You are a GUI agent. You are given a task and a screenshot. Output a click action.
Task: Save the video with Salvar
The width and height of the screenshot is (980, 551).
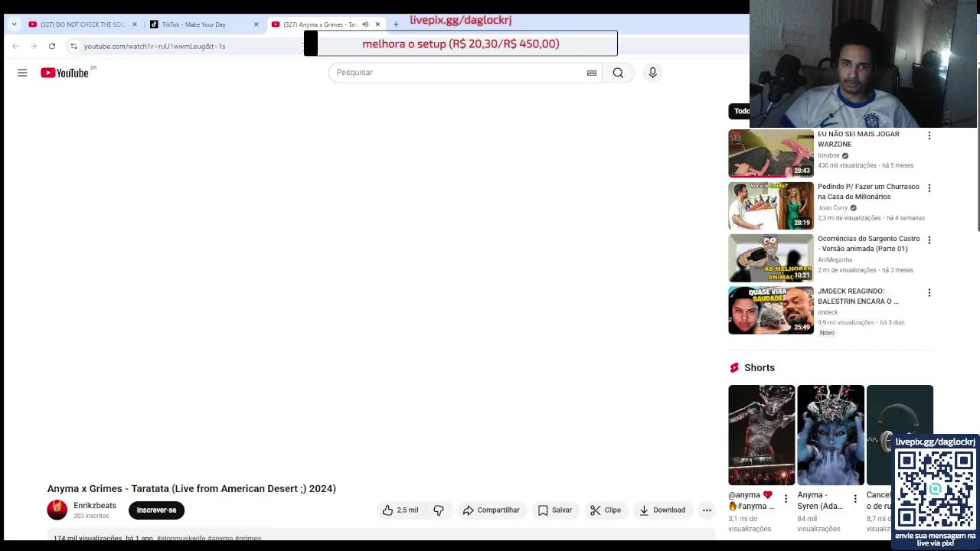(555, 510)
